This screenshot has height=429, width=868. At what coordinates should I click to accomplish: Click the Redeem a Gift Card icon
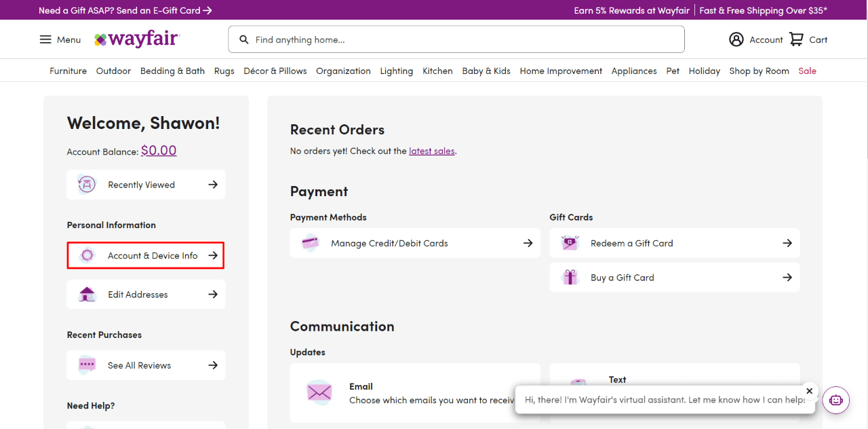pyautogui.click(x=570, y=243)
